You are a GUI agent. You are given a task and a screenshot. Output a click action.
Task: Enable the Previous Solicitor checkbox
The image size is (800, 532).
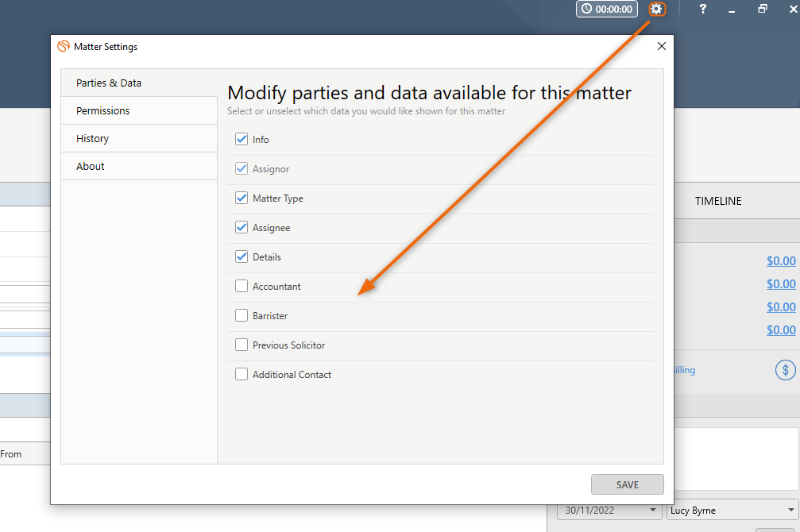pos(242,345)
